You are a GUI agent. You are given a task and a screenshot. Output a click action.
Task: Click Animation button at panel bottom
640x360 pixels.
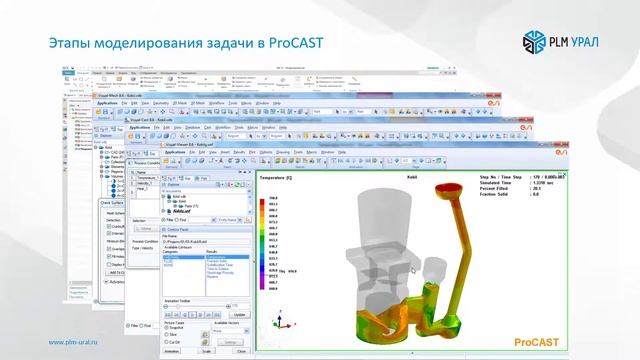171,351
